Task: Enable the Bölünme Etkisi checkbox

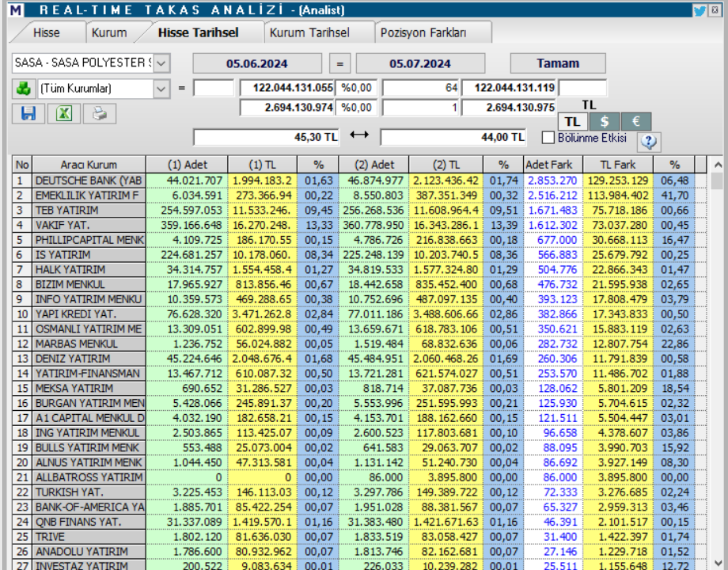Action: (548, 138)
